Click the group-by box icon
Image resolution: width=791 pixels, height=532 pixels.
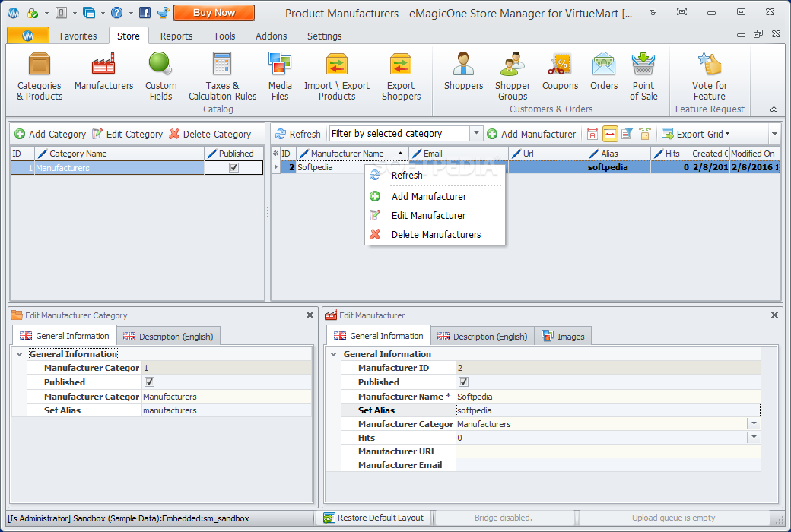644,134
